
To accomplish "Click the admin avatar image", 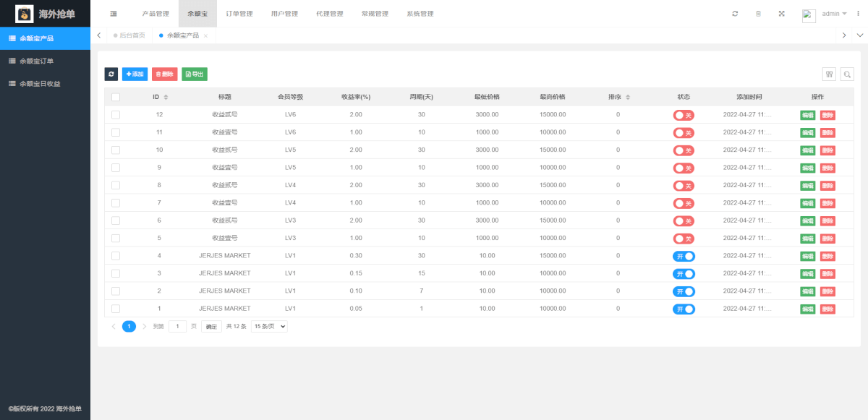I will tap(809, 15).
